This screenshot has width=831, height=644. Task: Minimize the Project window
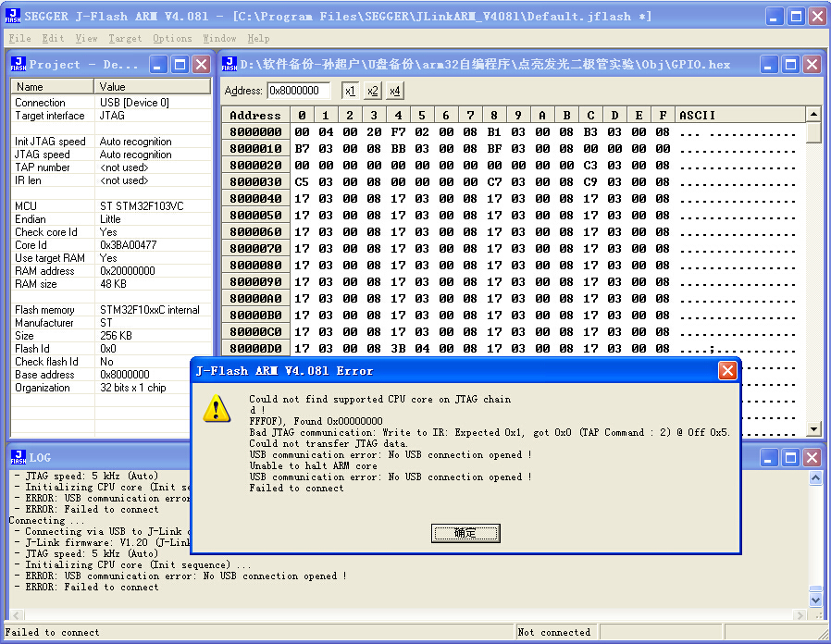[x=157, y=65]
